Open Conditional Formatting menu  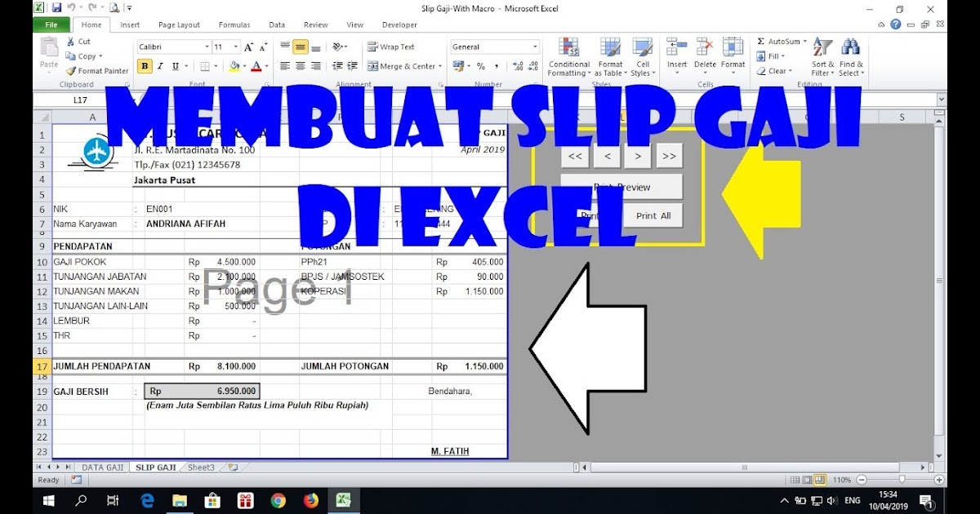569,57
